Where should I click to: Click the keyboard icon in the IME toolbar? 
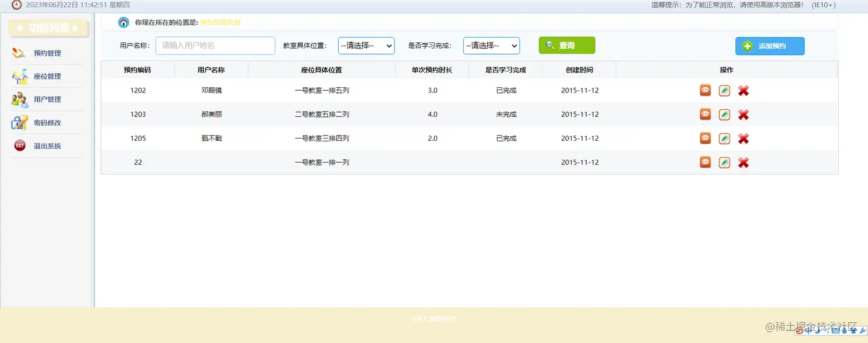(835, 330)
